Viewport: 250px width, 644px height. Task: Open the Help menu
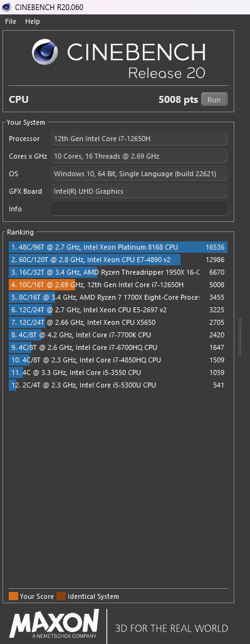pyautogui.click(x=33, y=21)
